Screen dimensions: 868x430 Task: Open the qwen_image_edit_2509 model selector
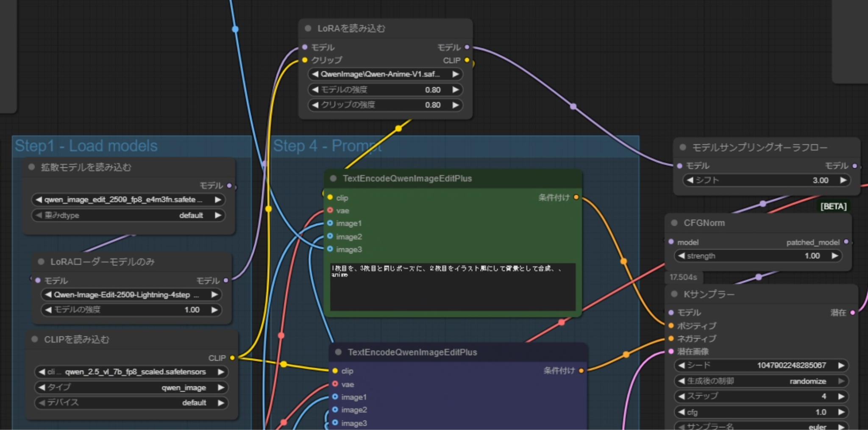pyautogui.click(x=128, y=200)
